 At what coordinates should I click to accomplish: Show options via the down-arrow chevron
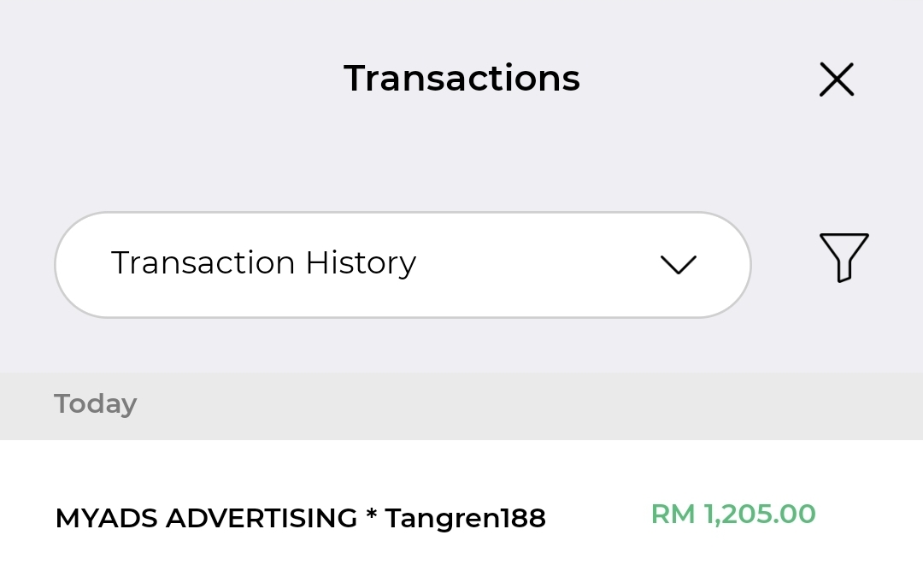click(x=679, y=265)
